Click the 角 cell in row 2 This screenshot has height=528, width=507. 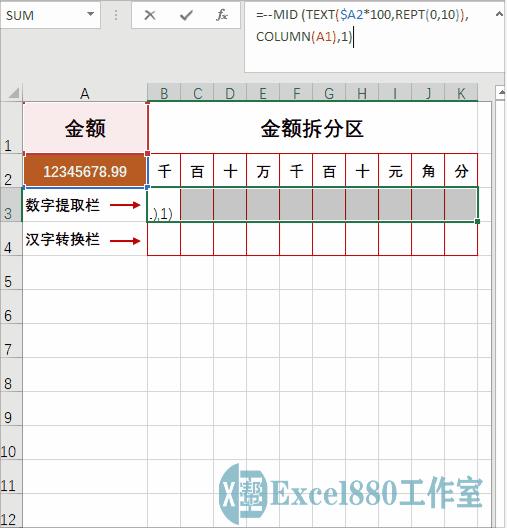(x=428, y=171)
